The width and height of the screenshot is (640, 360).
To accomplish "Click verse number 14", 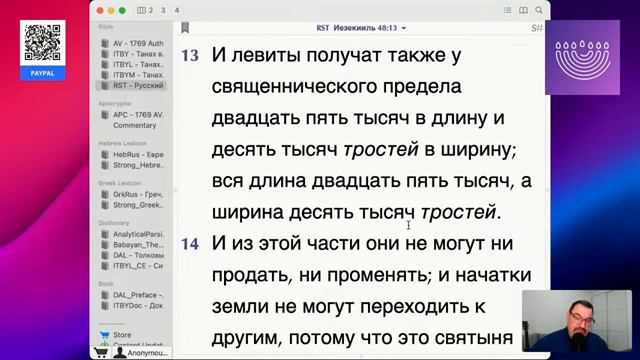I will 190,244.
